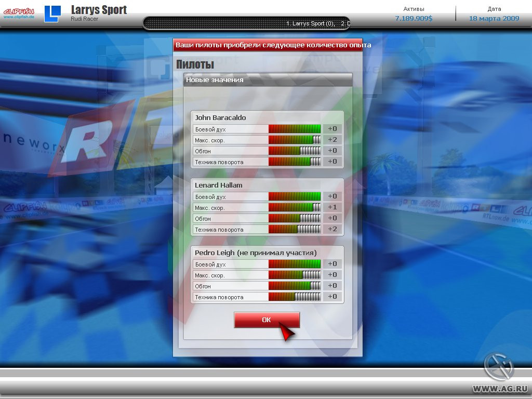
Task: Click the date 18 марта 2009
Action: click(x=494, y=18)
